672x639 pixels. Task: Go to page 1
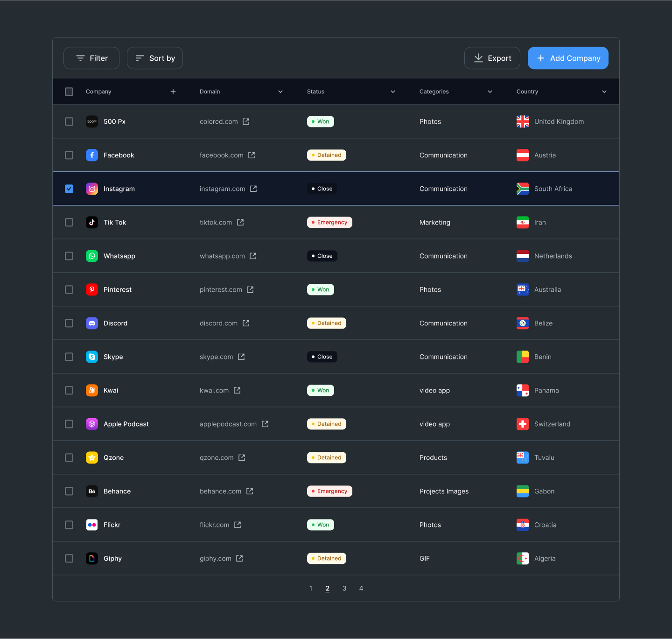coord(311,588)
